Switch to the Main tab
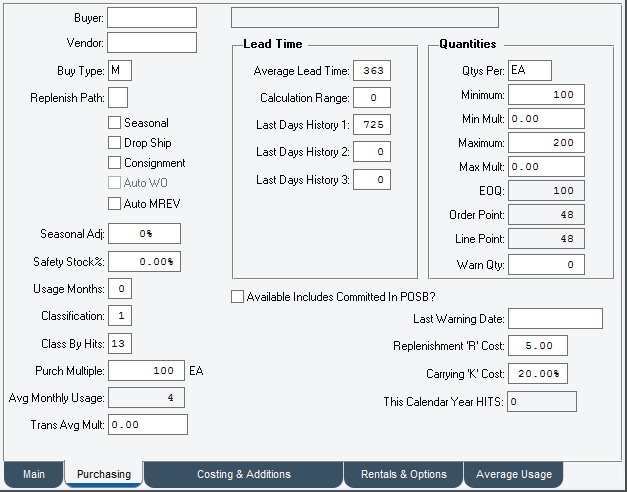Viewport: 627px width, 492px height. [32, 474]
